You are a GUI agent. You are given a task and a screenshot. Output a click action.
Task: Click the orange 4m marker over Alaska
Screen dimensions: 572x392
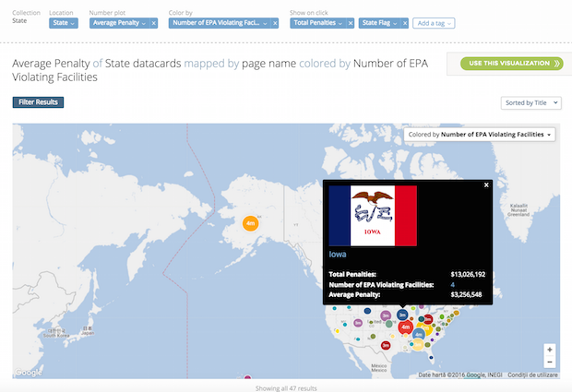click(250, 223)
